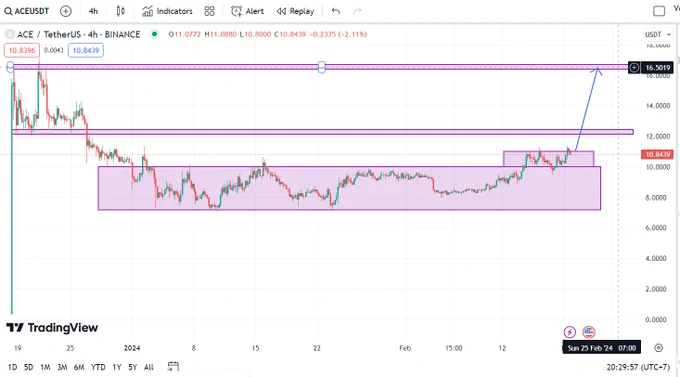The width and height of the screenshot is (680, 377).
Task: Click the 12.0000 price axis value
Action: click(657, 136)
